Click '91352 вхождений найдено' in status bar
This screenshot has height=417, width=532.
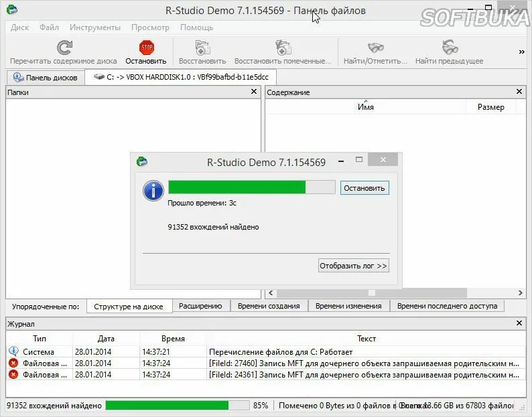click(54, 406)
